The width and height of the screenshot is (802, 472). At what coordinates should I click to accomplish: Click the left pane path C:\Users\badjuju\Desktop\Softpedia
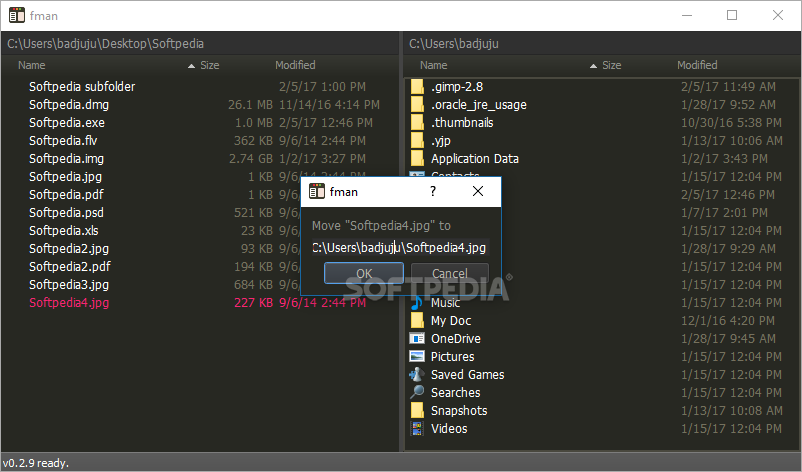(x=105, y=43)
